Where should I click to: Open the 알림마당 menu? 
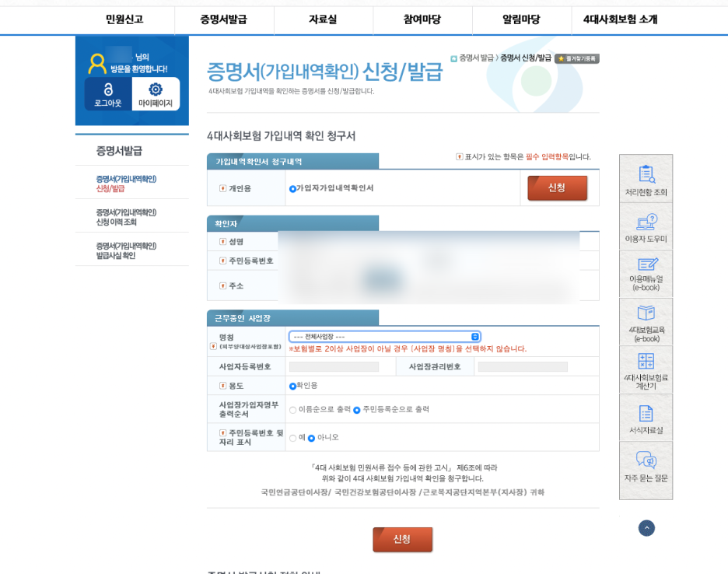521,19
